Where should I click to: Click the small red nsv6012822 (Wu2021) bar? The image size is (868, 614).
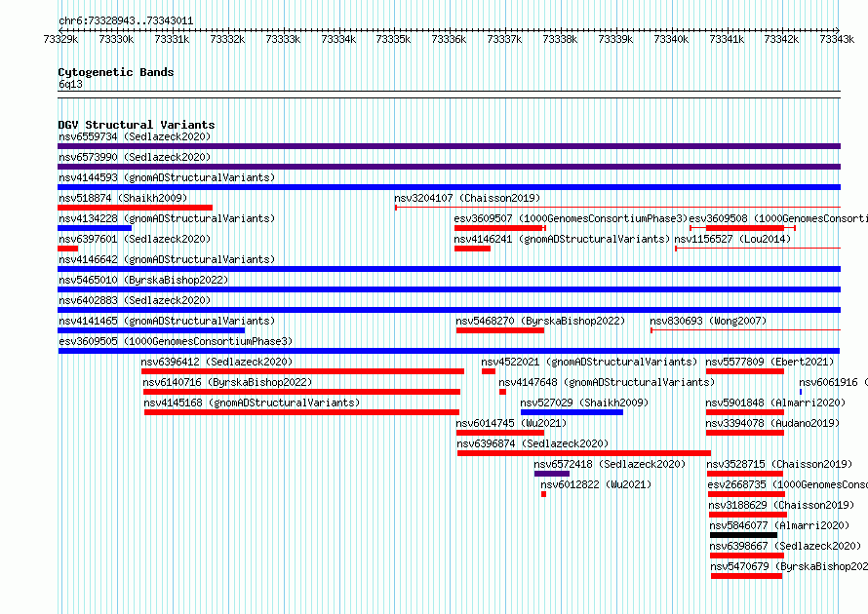[543, 494]
